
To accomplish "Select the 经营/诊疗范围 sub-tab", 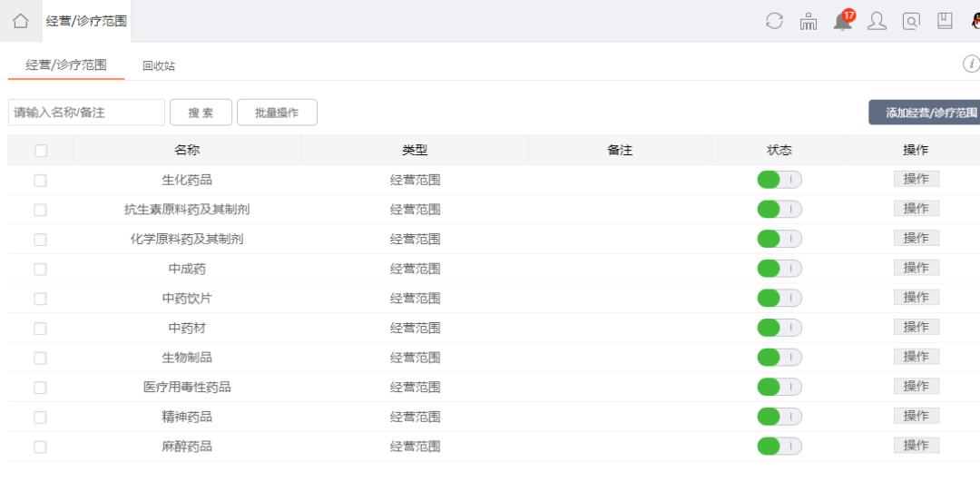I will pyautogui.click(x=66, y=64).
